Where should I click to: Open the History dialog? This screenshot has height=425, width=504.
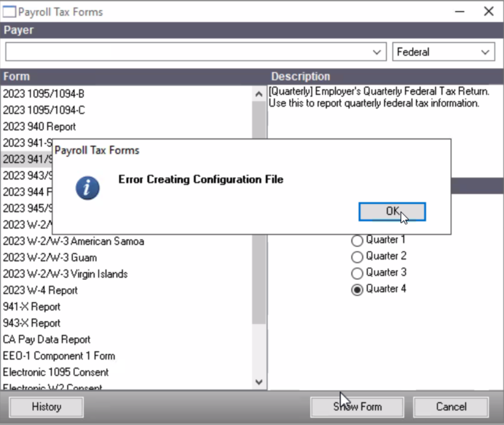click(x=46, y=407)
